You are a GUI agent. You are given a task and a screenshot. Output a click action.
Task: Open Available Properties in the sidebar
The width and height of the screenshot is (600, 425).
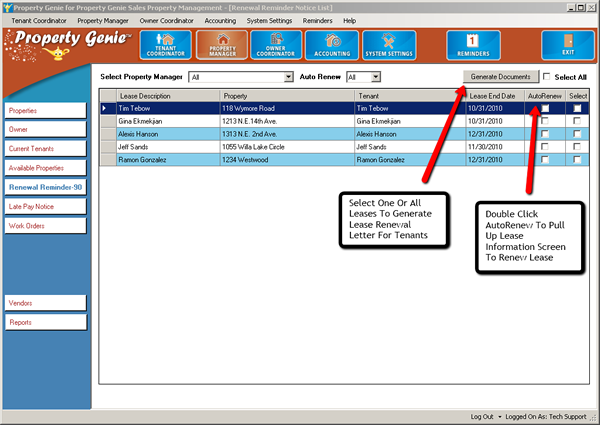click(46, 168)
